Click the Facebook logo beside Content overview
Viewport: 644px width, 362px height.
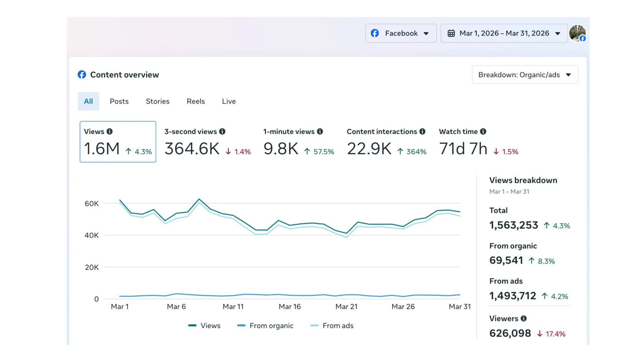pos(82,74)
